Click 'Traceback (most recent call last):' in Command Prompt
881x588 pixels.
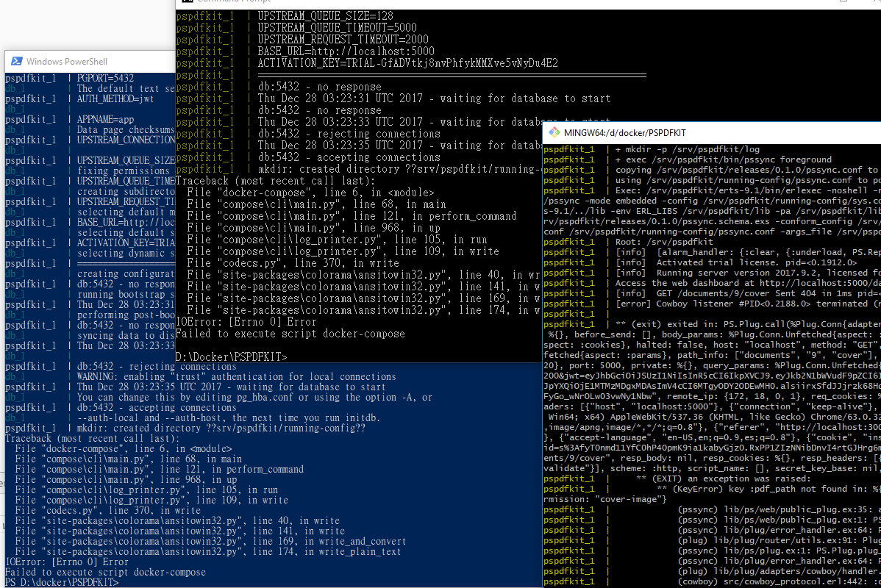276,182
